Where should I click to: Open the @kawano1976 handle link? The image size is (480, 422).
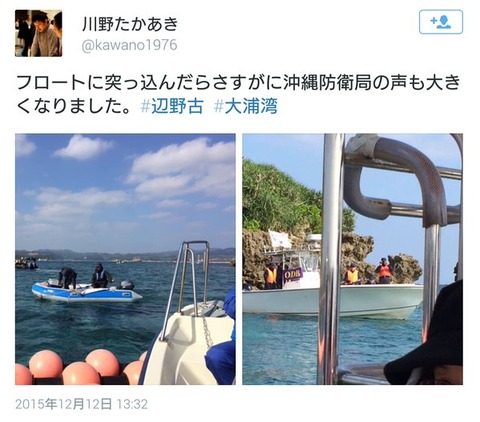[x=129, y=45]
